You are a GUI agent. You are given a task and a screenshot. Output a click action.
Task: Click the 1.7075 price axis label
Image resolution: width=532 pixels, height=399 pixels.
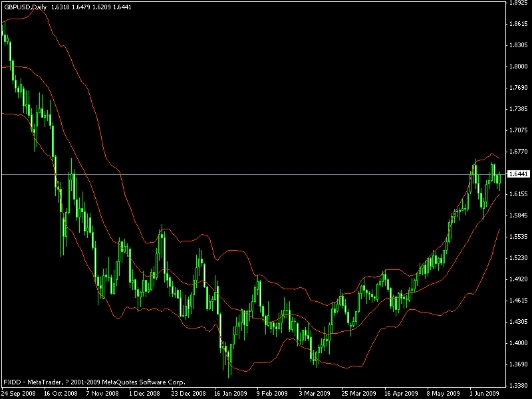(519, 130)
